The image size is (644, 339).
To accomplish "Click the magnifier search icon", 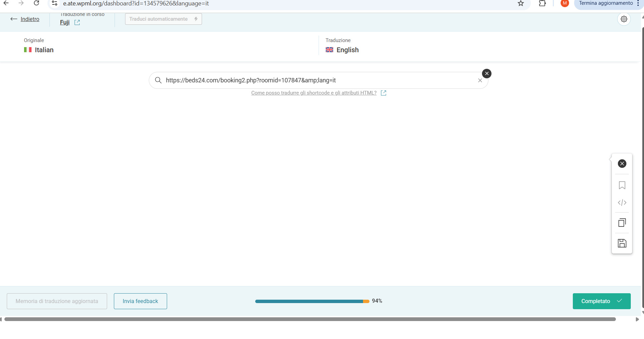I will pos(158,80).
